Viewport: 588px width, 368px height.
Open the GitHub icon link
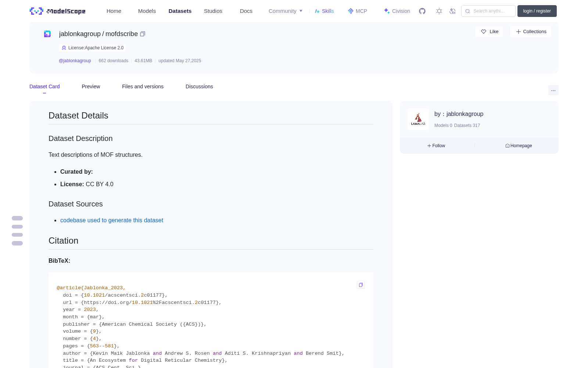pos(422,11)
